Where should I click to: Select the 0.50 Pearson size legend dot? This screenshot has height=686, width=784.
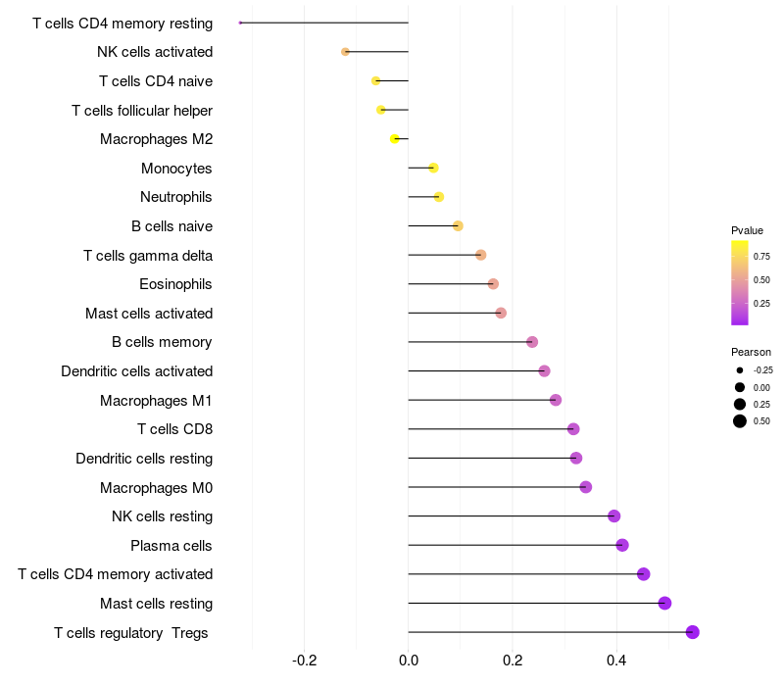click(740, 421)
